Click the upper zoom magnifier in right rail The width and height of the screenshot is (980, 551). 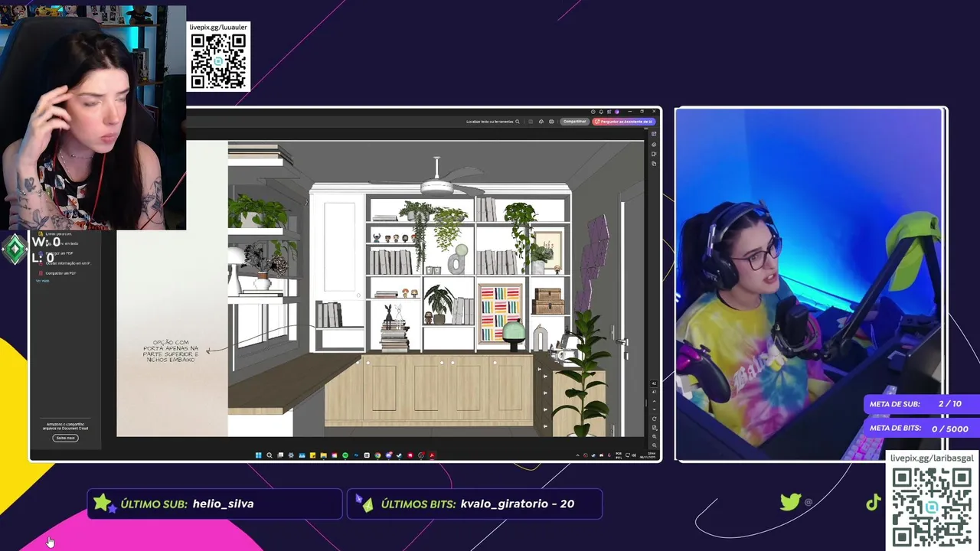(x=654, y=436)
